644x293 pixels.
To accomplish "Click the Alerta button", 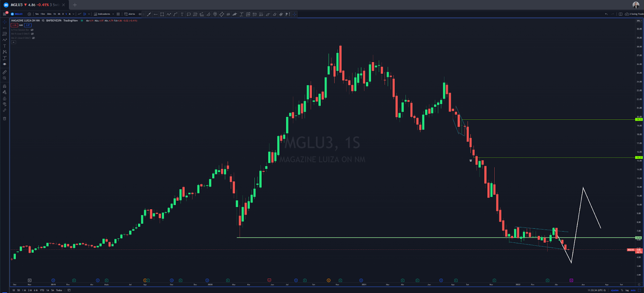I will pos(130,14).
